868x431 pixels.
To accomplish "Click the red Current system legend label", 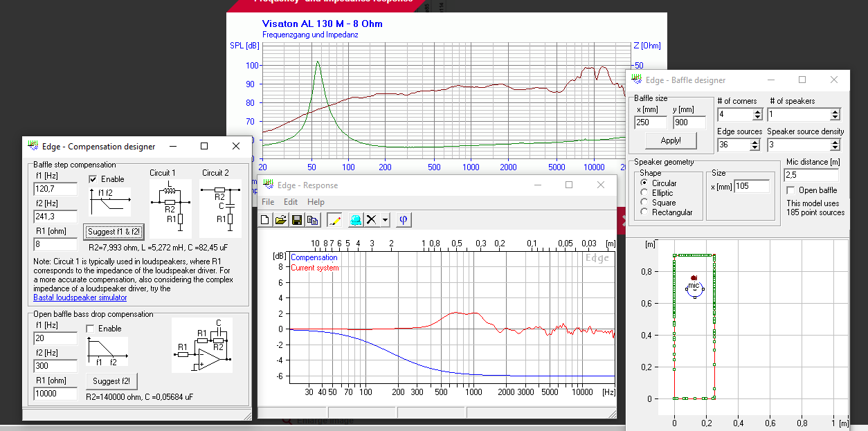I will [315, 268].
